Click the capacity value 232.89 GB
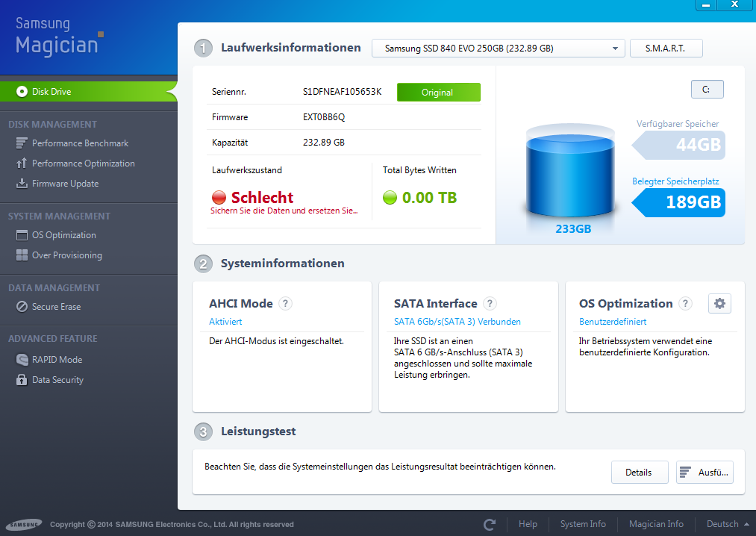Viewport: 756px width, 536px height. pyautogui.click(x=323, y=143)
